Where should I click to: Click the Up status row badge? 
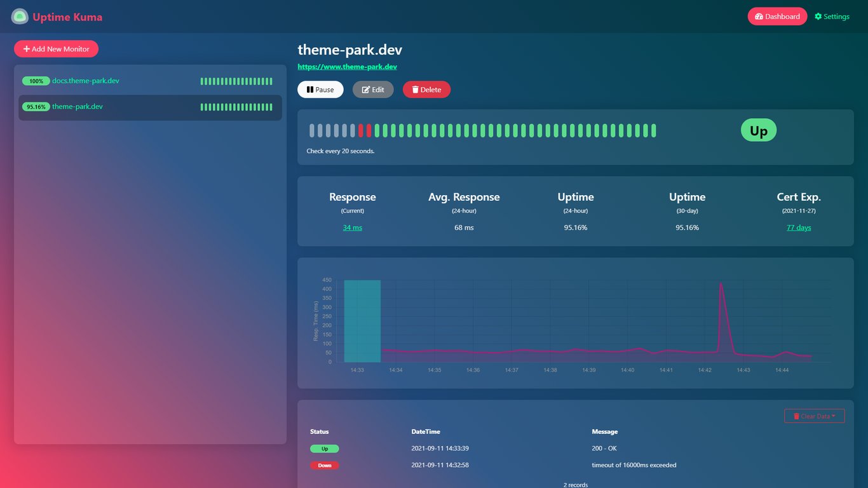tap(325, 449)
